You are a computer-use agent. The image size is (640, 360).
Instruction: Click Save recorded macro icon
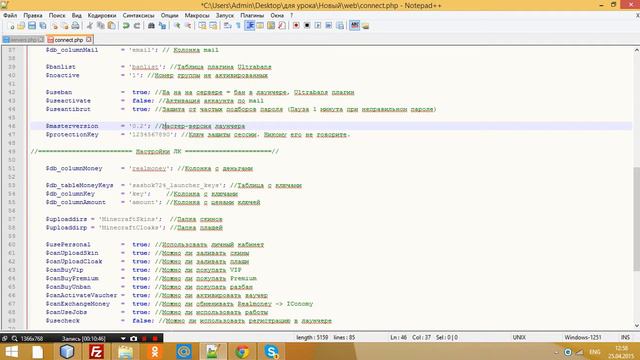point(340,26)
